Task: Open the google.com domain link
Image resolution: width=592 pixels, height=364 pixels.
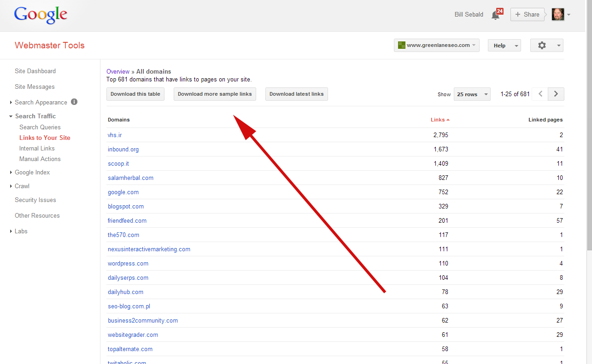Action: [x=123, y=192]
